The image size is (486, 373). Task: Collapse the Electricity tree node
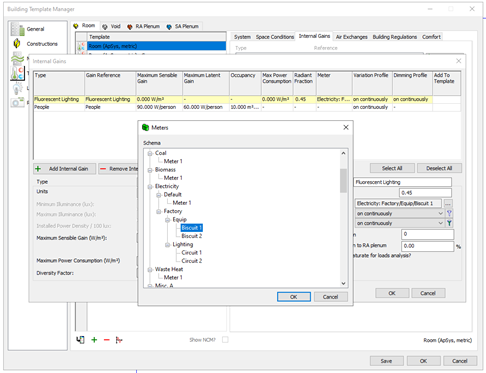[150, 186]
